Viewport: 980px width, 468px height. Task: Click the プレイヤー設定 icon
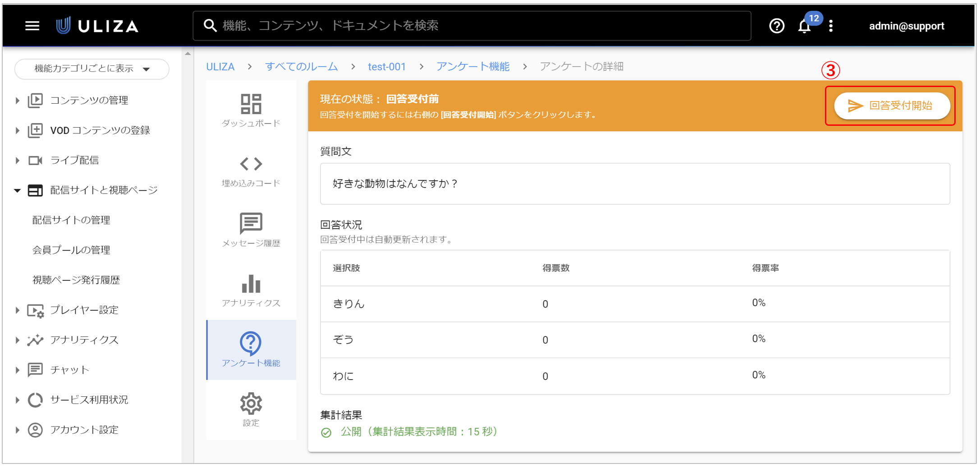35,310
